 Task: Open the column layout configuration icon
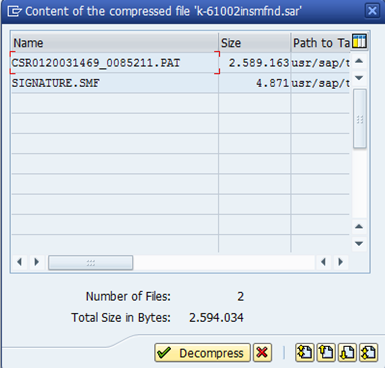pyautogui.click(x=359, y=42)
